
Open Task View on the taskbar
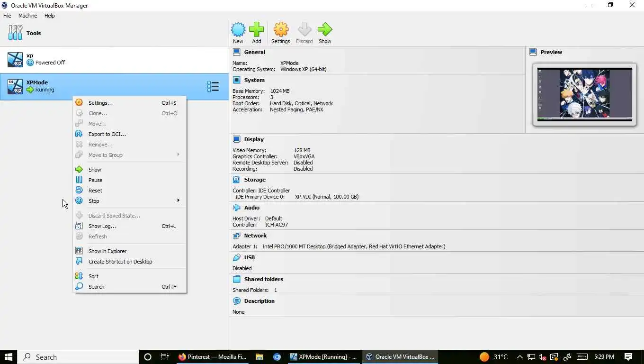click(x=165, y=357)
